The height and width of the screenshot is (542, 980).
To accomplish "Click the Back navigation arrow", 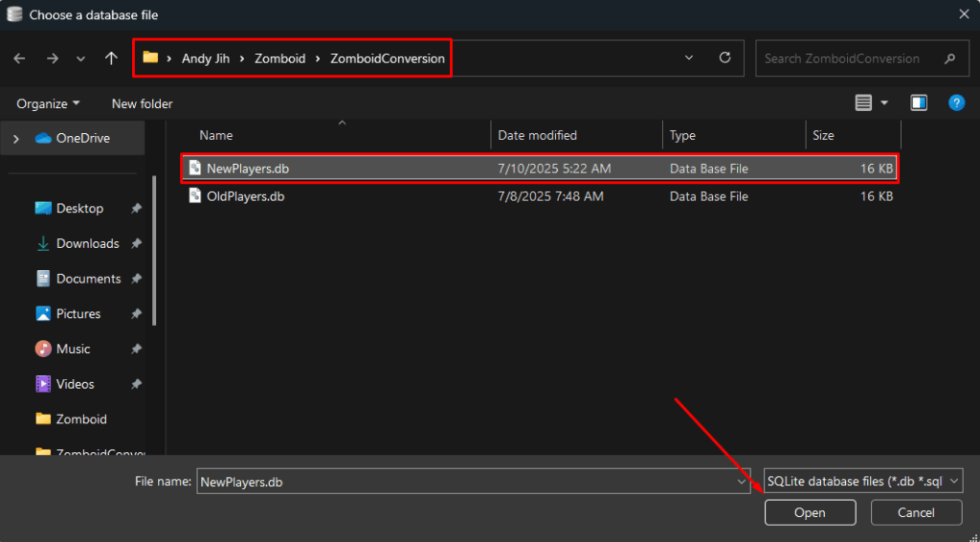I will click(19, 58).
